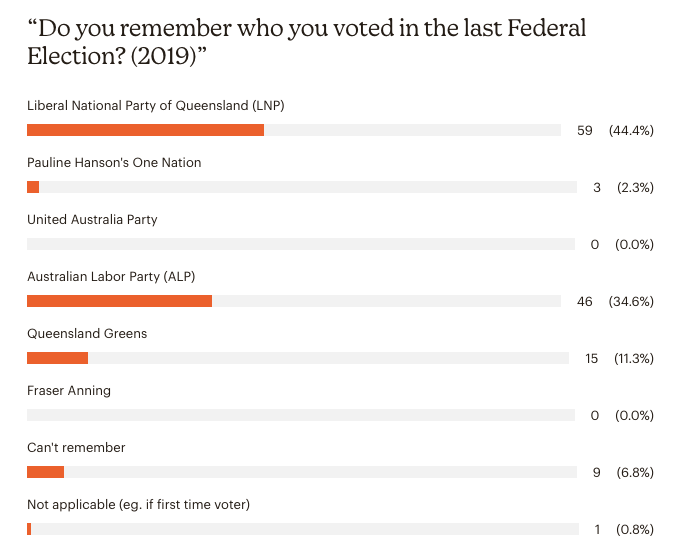Image resolution: width=680 pixels, height=560 pixels.
Task: Click the 15 (11.3%) result value
Action: click(x=619, y=358)
